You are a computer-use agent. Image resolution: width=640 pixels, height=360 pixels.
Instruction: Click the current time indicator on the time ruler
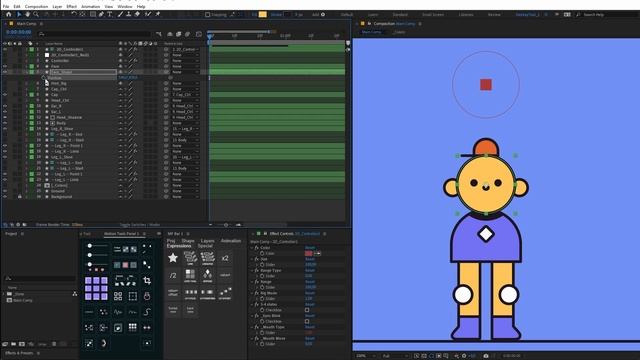(x=210, y=36)
